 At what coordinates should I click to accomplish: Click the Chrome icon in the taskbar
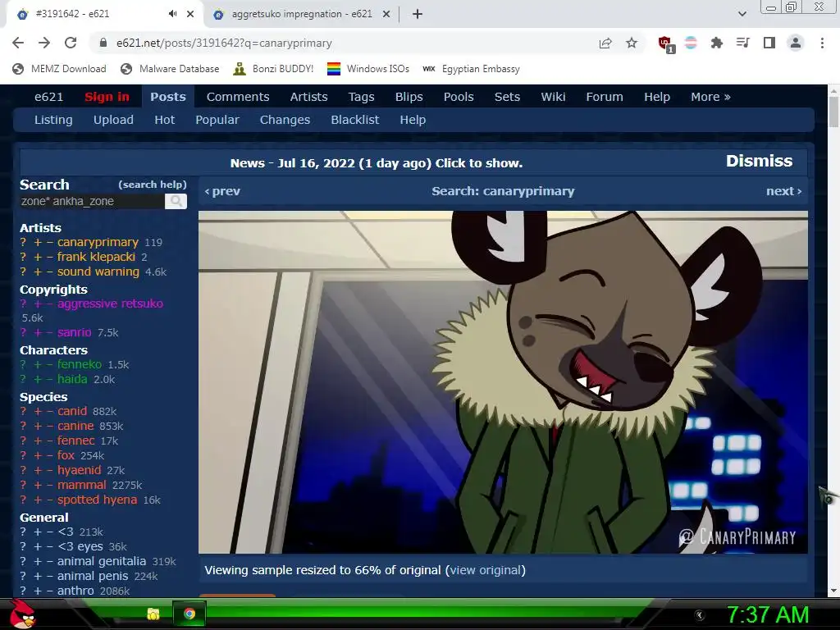[x=189, y=614]
